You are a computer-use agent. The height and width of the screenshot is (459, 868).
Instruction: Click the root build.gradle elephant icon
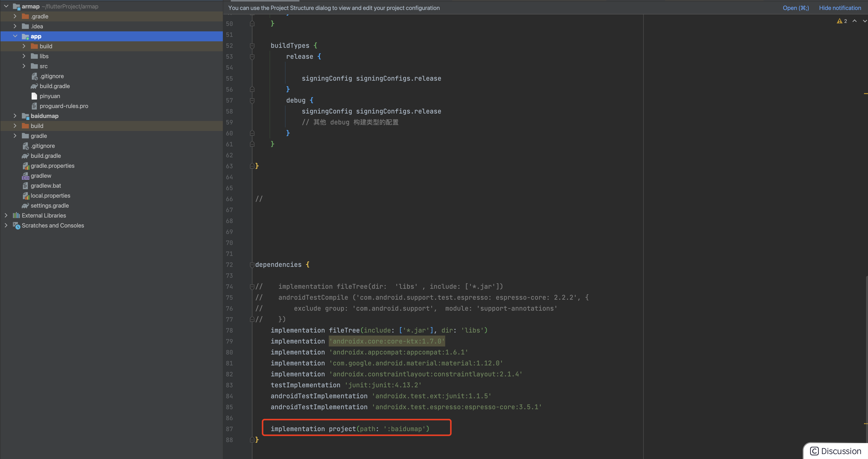pos(25,156)
